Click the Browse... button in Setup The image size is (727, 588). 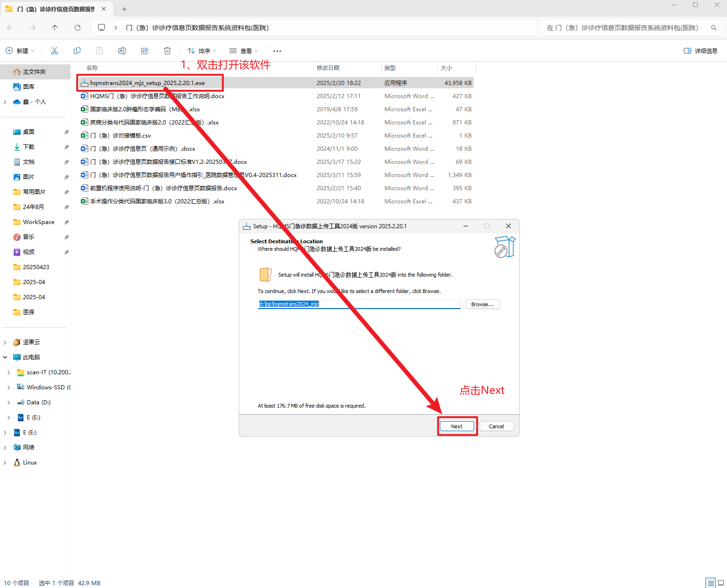[x=482, y=304]
